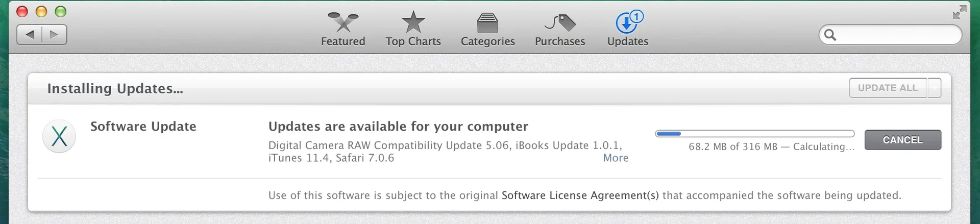
Task: Click the magnifying glass search icon
Action: pyautogui.click(x=830, y=35)
